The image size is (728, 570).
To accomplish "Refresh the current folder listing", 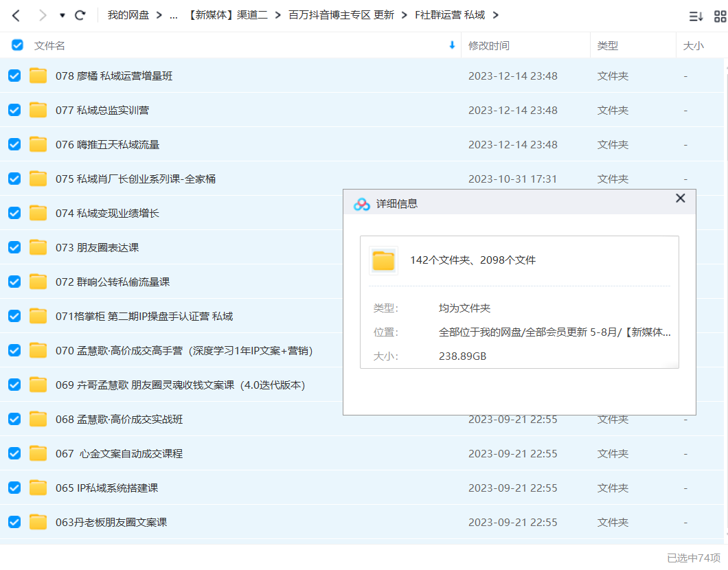I will pyautogui.click(x=80, y=15).
